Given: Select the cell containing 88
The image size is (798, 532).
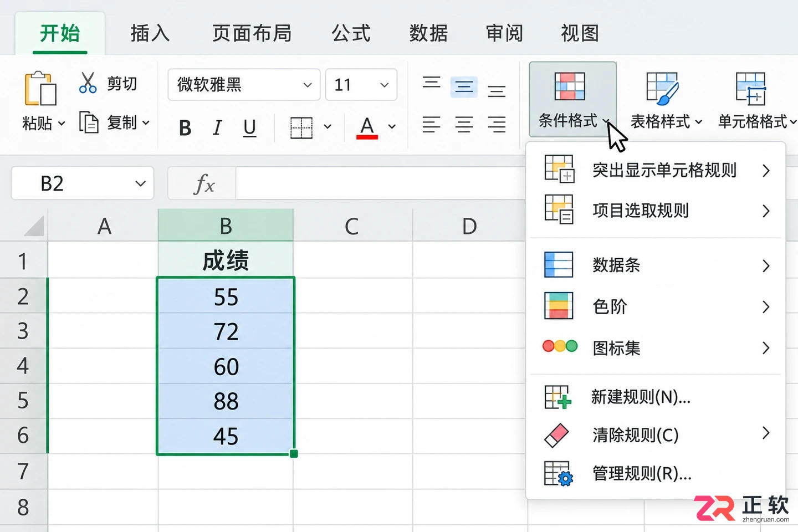Looking at the screenshot, I should (226, 401).
